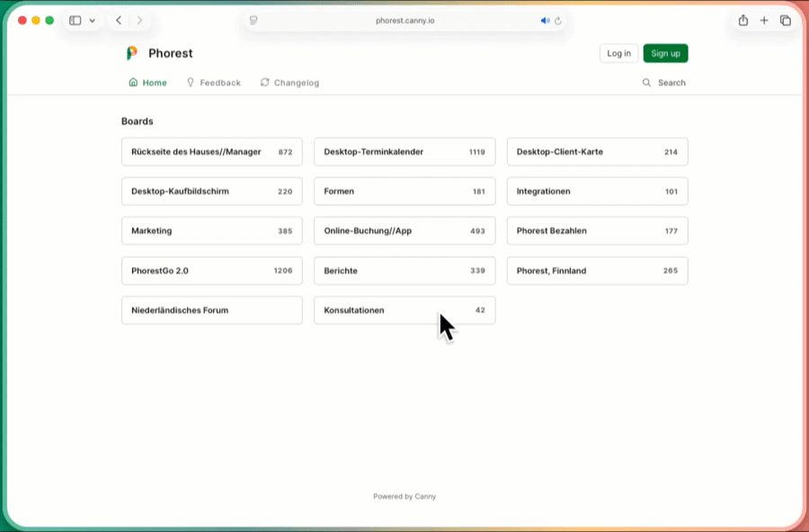809x532 pixels.
Task: Go back with the browser back arrow
Action: 119,21
